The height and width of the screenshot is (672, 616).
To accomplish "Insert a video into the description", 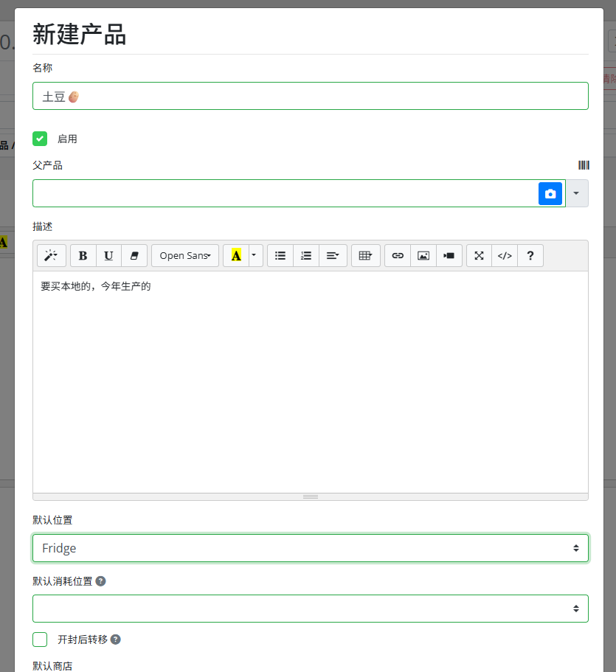I will click(449, 256).
